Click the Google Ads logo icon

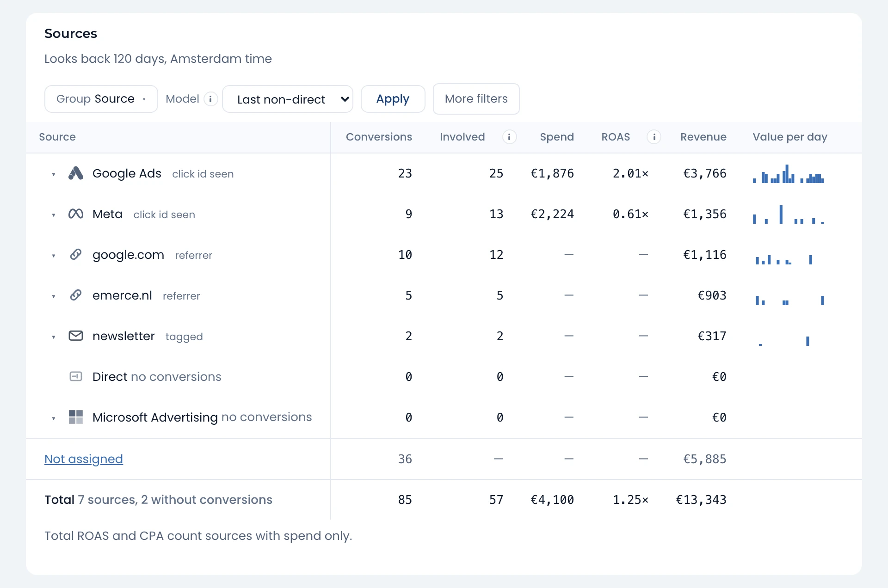[x=76, y=173]
